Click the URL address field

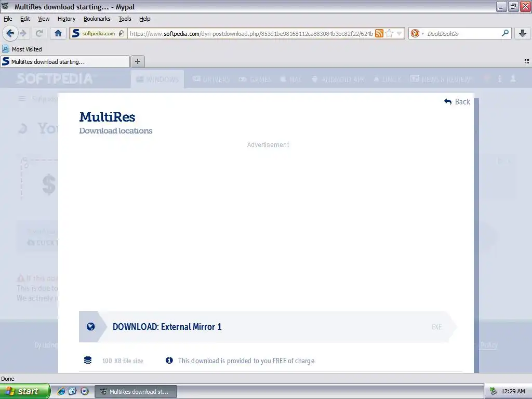tap(251, 33)
